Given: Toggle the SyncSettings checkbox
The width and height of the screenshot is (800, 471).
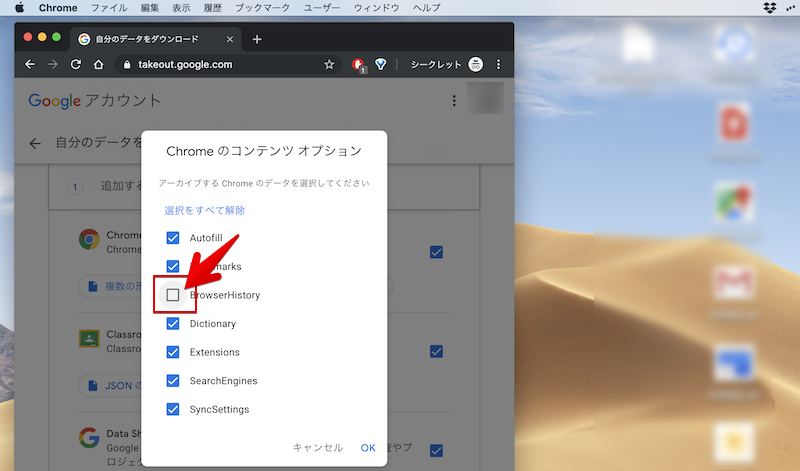Looking at the screenshot, I should (x=173, y=409).
